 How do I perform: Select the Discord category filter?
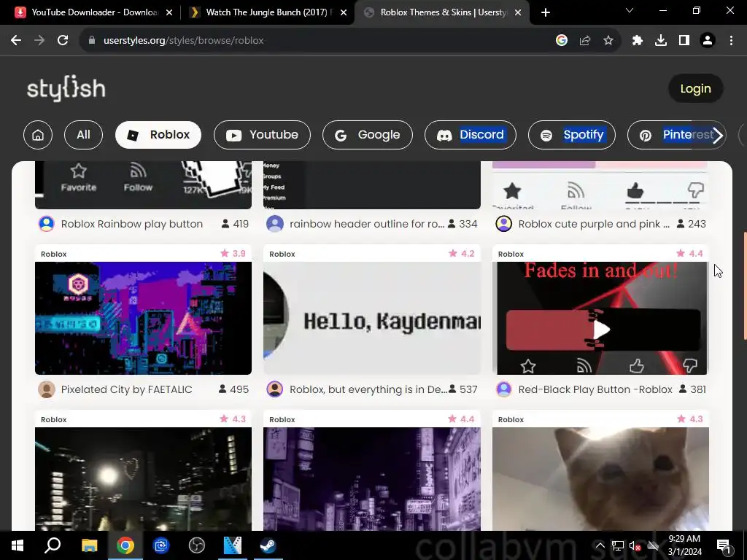(x=471, y=135)
